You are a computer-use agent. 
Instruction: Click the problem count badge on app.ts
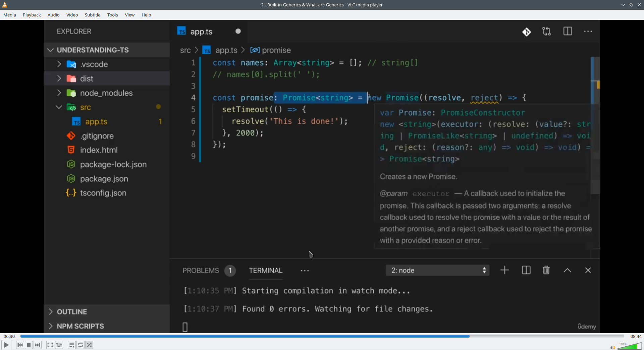coord(160,122)
